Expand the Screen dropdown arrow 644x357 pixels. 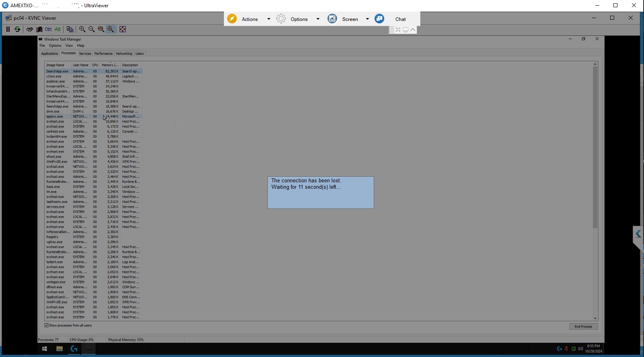coord(367,19)
